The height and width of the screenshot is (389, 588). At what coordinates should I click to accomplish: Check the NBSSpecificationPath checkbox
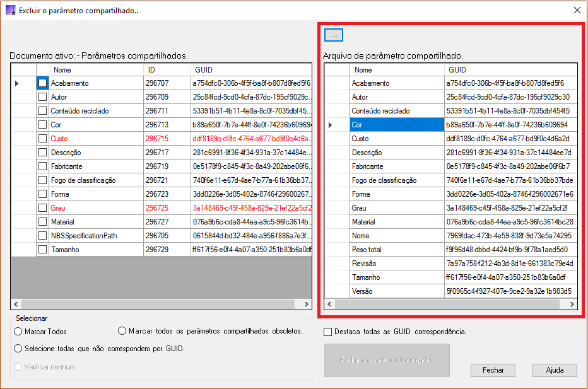coord(42,235)
